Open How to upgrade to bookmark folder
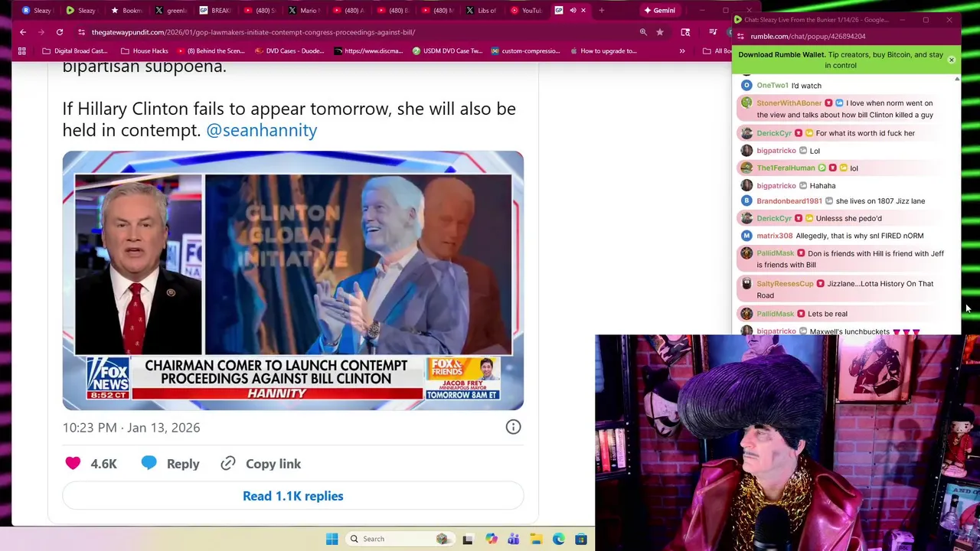The image size is (980, 551). 603,51
